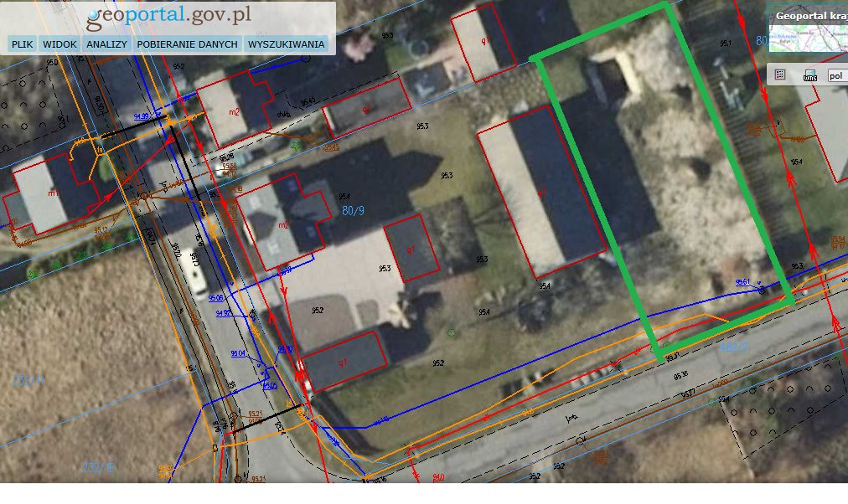Click the parcel label 232/12
Image resolution: width=848 pixels, height=504 pixels.
[98, 466]
